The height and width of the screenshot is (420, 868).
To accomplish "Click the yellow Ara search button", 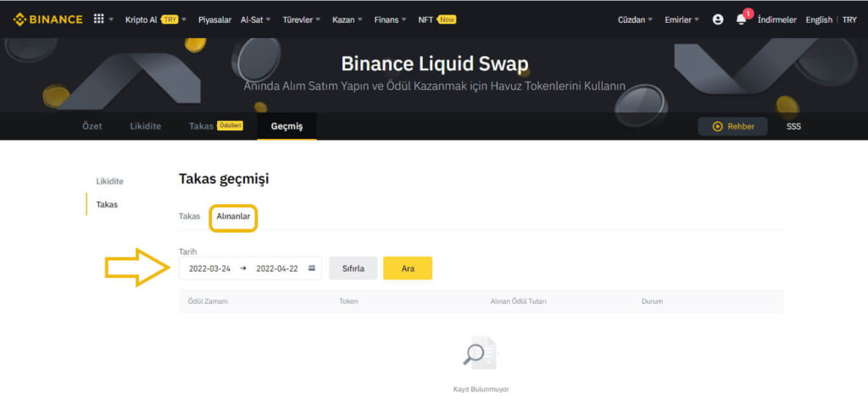I will click(x=408, y=268).
